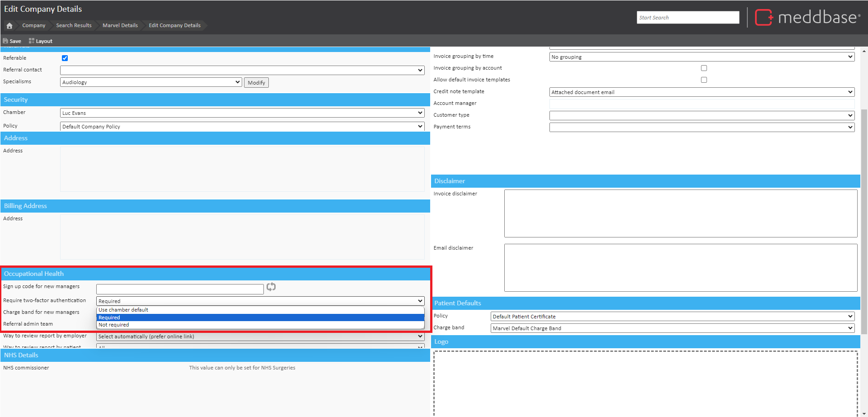868x417 pixels.
Task: Click the meddbase logo
Action: point(807,18)
